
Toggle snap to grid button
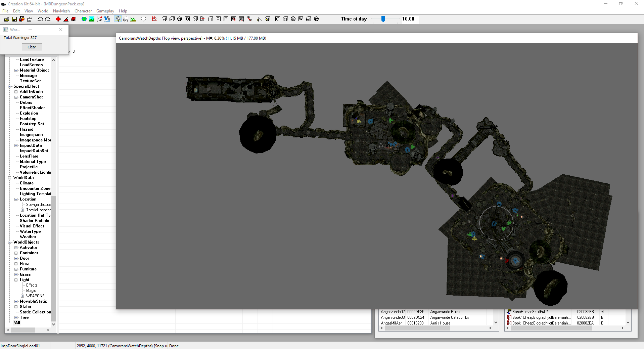58,19
